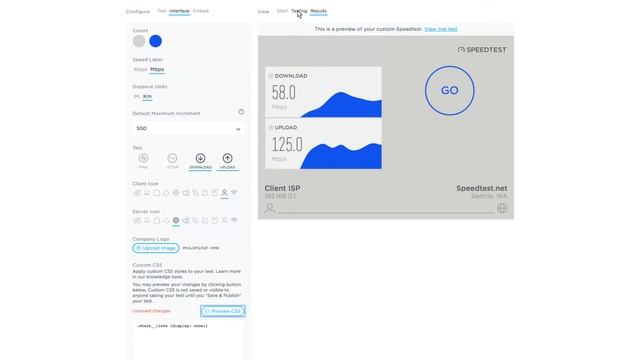The image size is (640, 360).
Task: Click the Speedtest.net server name
Action: [482, 189]
